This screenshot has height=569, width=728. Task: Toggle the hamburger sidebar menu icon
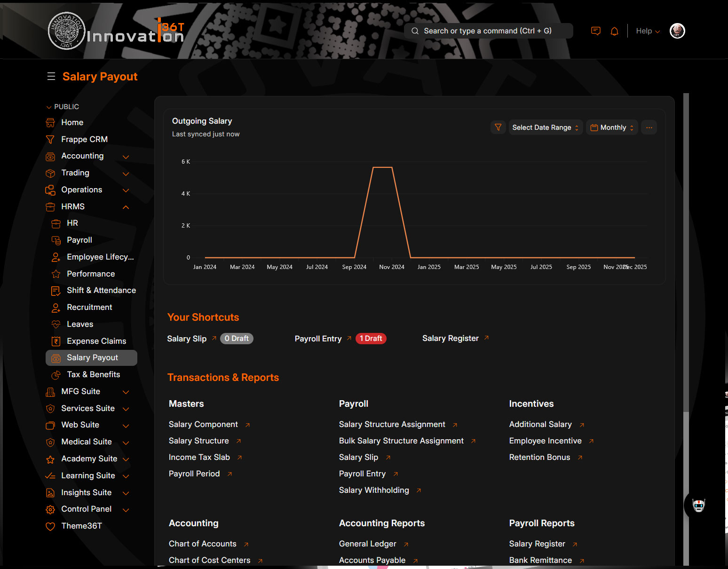[x=51, y=76]
